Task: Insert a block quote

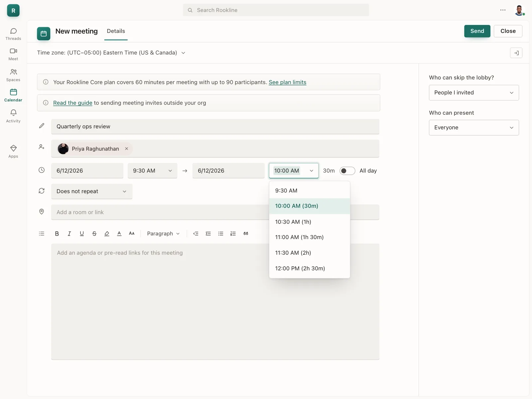Action: (x=246, y=233)
